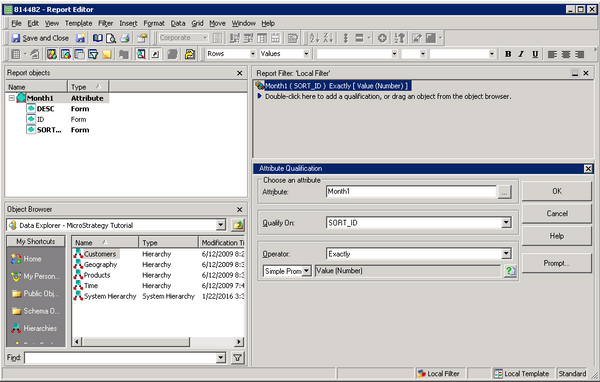The image size is (600, 382).
Task: Select the Month1 SORT_ID Exactly filter qualification
Action: pos(333,86)
